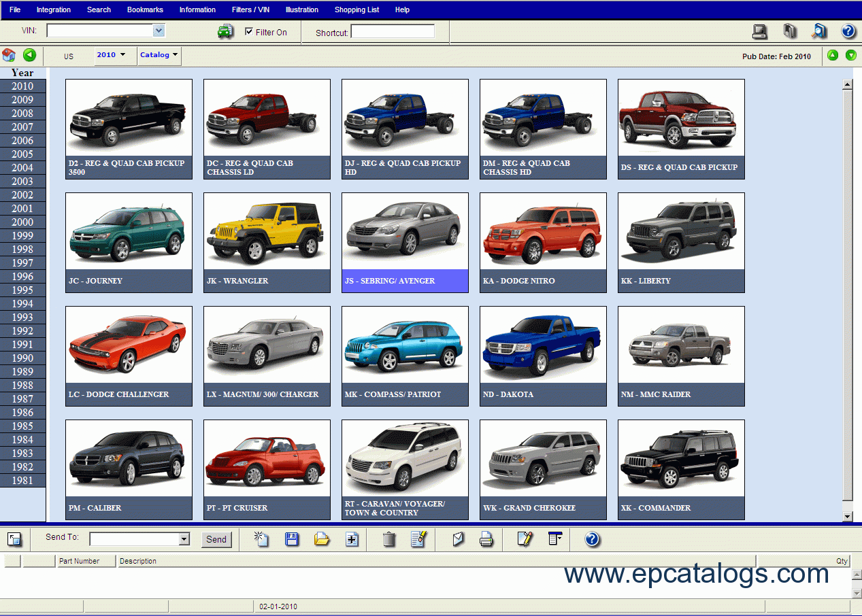Open the Help menu
Image resolution: width=862 pixels, height=616 pixels.
(x=402, y=10)
